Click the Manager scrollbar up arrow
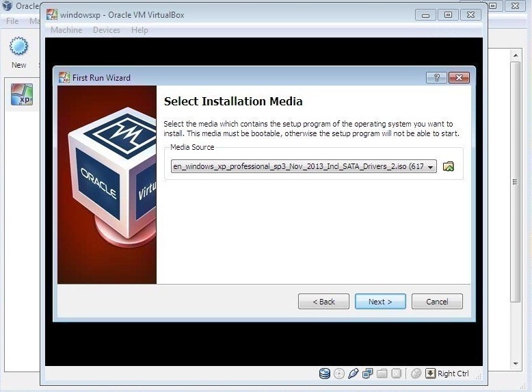532x392 pixels. [516, 55]
